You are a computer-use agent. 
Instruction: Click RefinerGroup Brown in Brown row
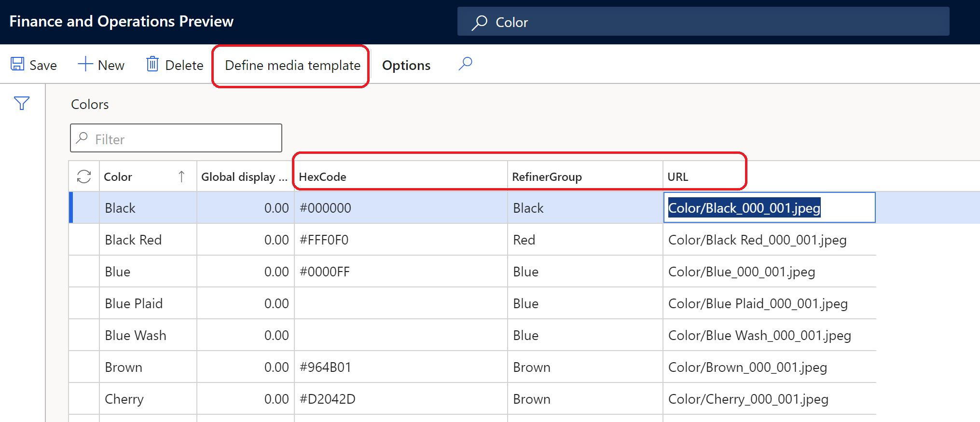coord(585,367)
